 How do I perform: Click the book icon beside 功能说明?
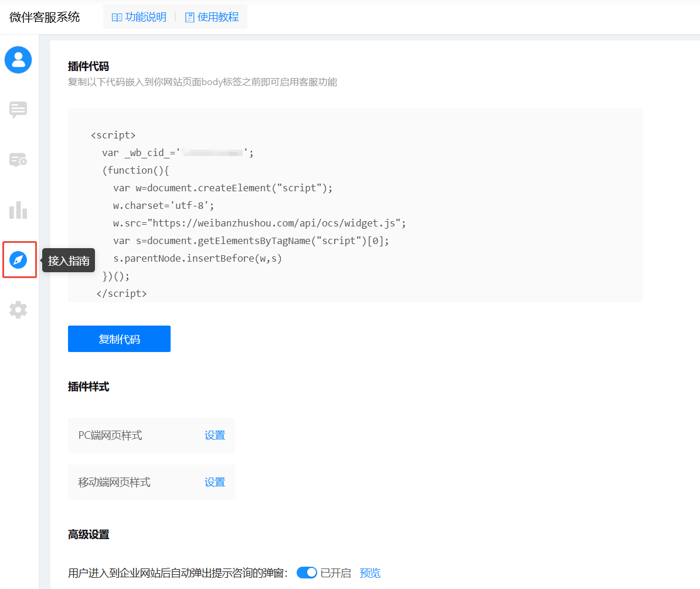tap(117, 18)
